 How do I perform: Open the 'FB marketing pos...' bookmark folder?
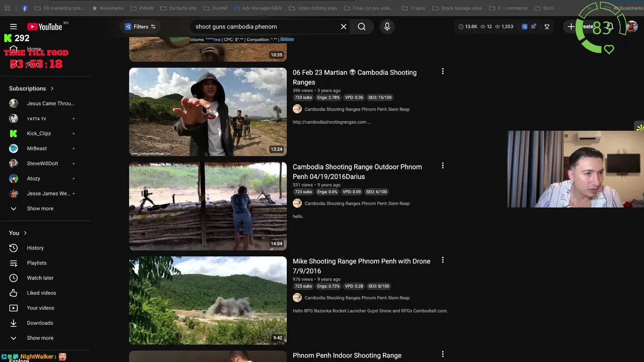pos(59,8)
